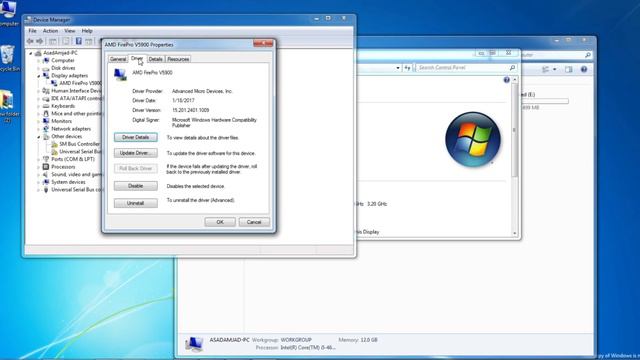Click the Control Panel scrollbar down arrow
Screen dimensions: 640x360
pos(515,233)
